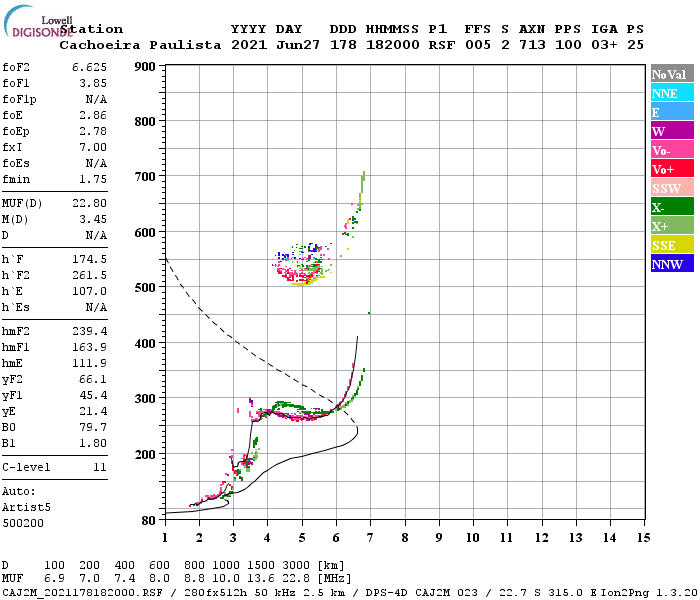
Task: Click the day-of-year value 178
Action: (343, 45)
